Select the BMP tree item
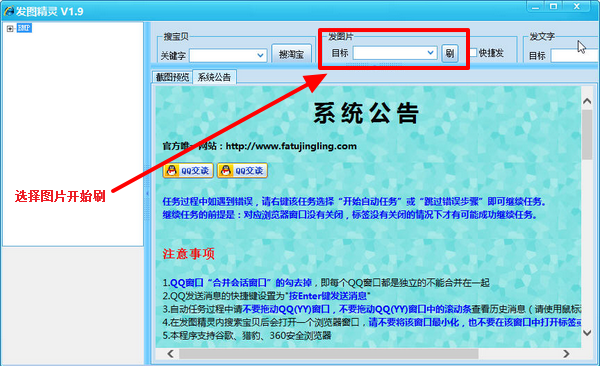This screenshot has height=366, width=600. coord(24,28)
